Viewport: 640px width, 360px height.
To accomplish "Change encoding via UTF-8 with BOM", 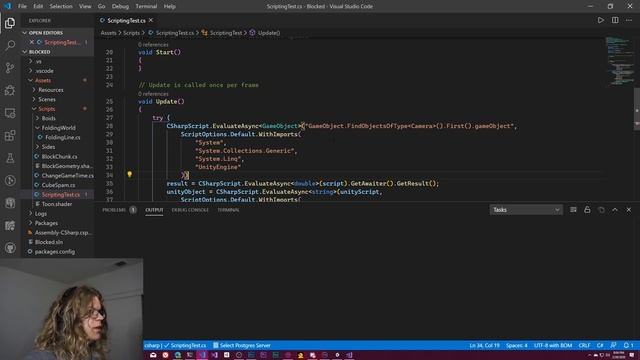I will tap(553, 345).
